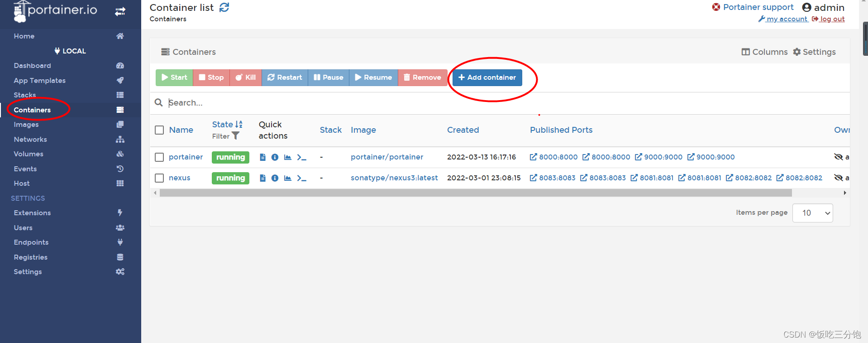Screen dimensions: 868x343
Task: Click the Resume button
Action: (x=373, y=77)
